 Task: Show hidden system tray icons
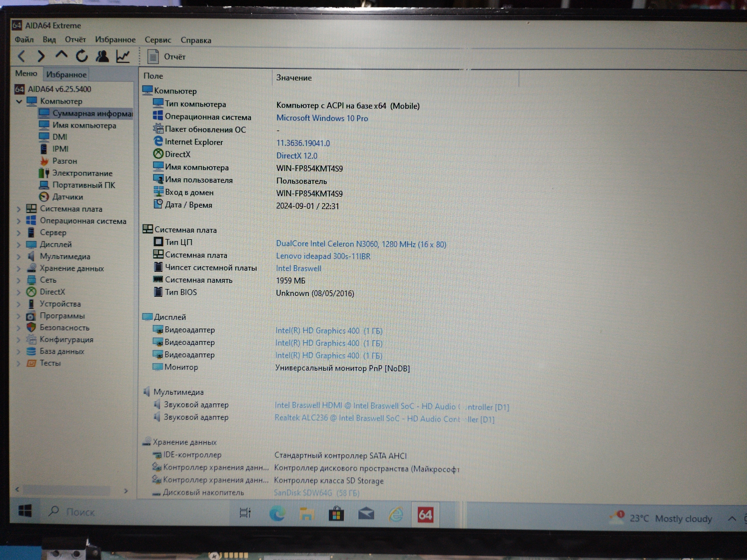[x=731, y=519]
